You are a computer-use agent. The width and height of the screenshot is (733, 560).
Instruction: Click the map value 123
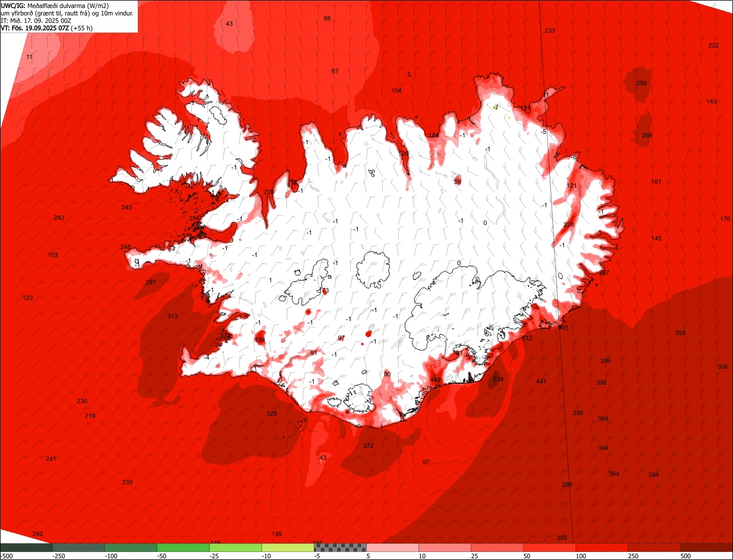[27, 298]
